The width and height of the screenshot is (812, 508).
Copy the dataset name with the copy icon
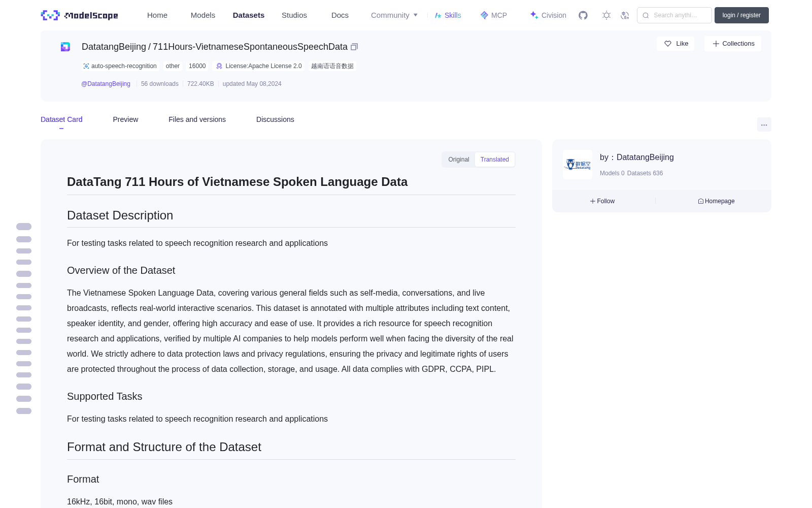[x=354, y=47]
